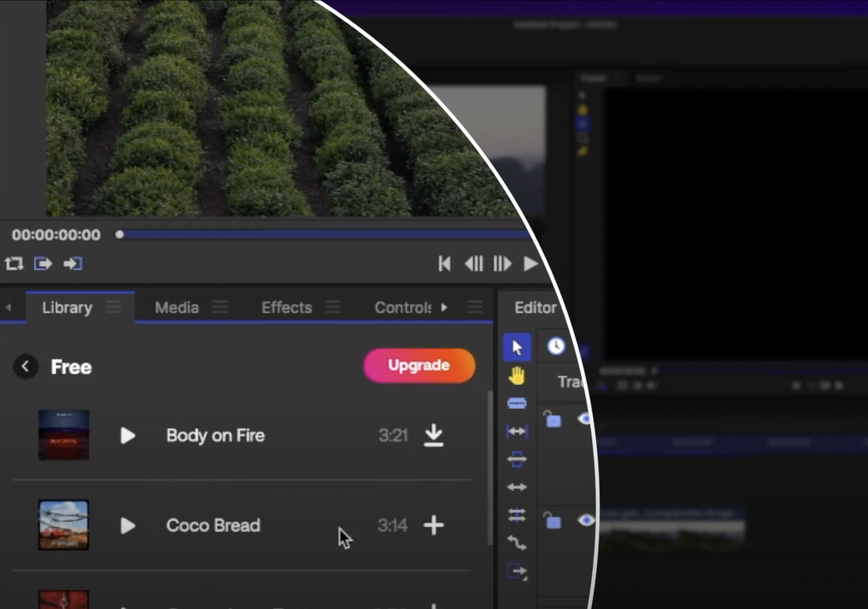Select the arrow Select tool in Editor
The image size is (868, 609).
coord(517,347)
